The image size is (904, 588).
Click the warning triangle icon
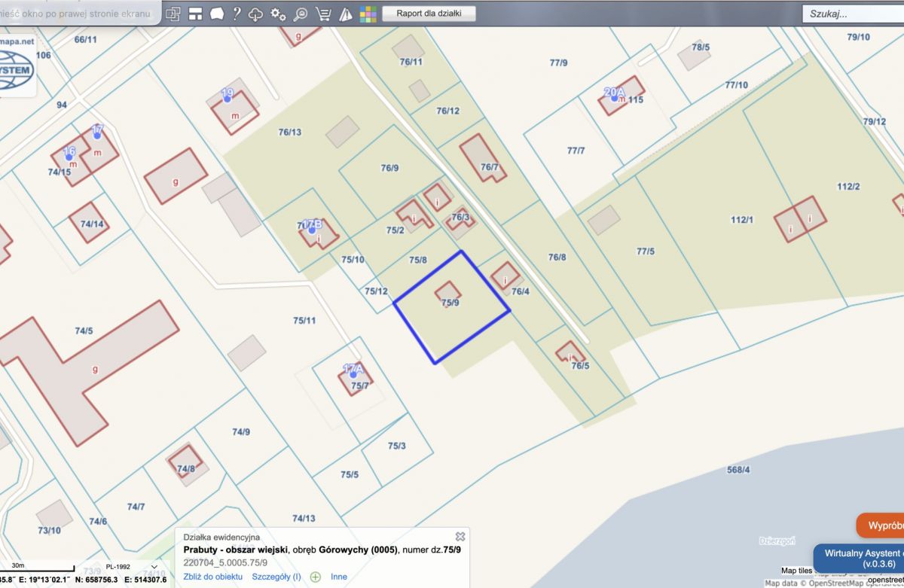(346, 14)
